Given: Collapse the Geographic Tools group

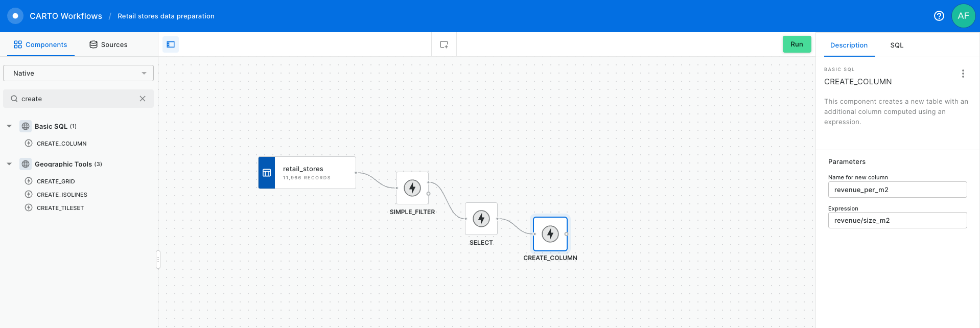Looking at the screenshot, I should tap(9, 164).
